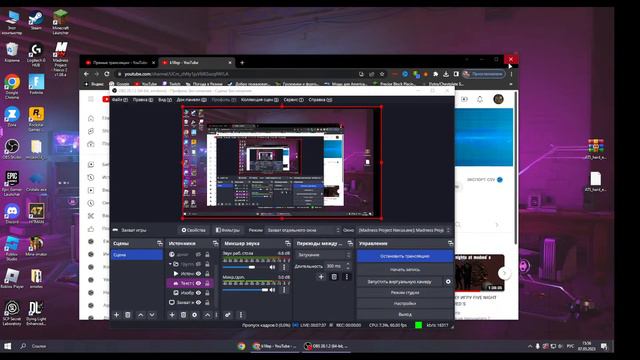The height and width of the screenshot is (360, 640).
Task: Open OBS Settings button in Controls
Action: coord(404,303)
